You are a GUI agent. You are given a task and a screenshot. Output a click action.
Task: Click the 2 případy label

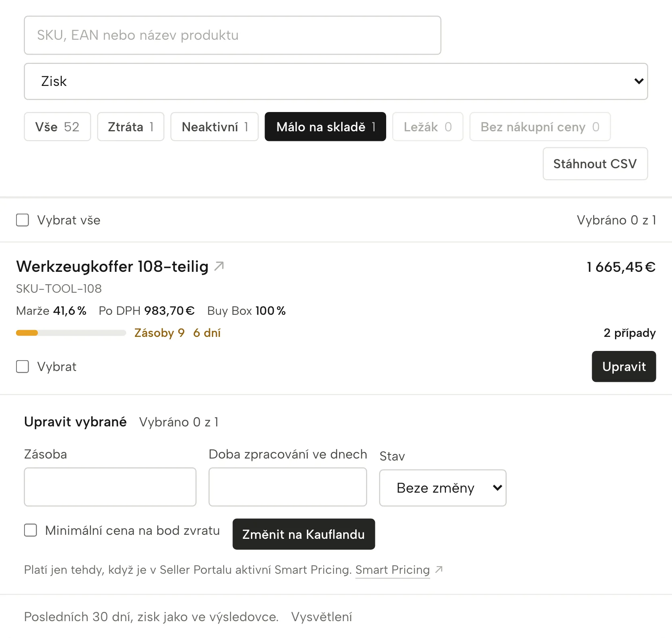pos(630,333)
